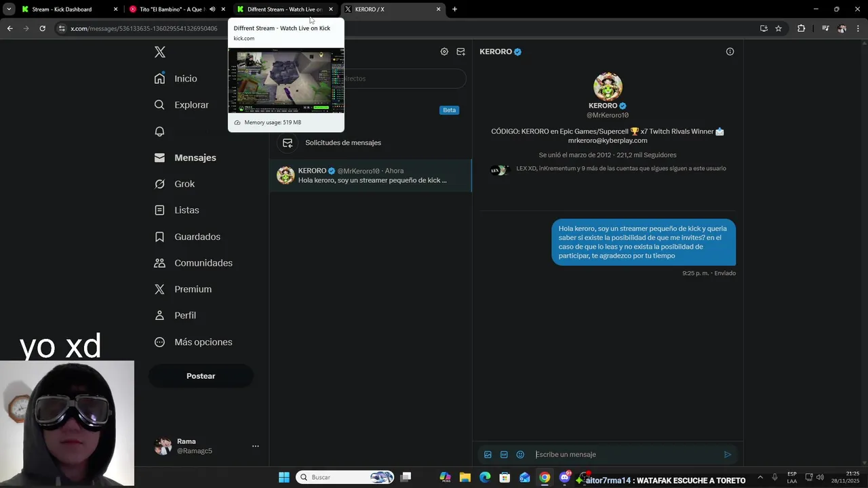The width and height of the screenshot is (868, 488).
Task: Click the @MrKeroro10 handle under the avatar
Action: 608,115
